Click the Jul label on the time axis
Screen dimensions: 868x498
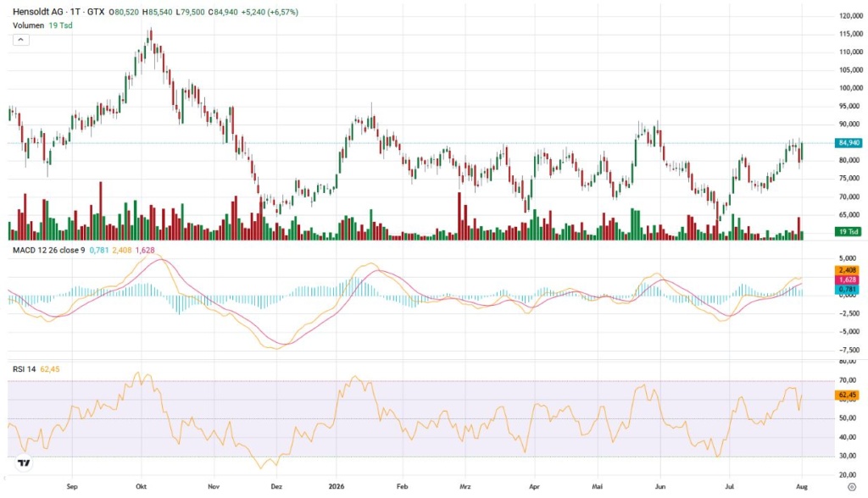point(730,487)
